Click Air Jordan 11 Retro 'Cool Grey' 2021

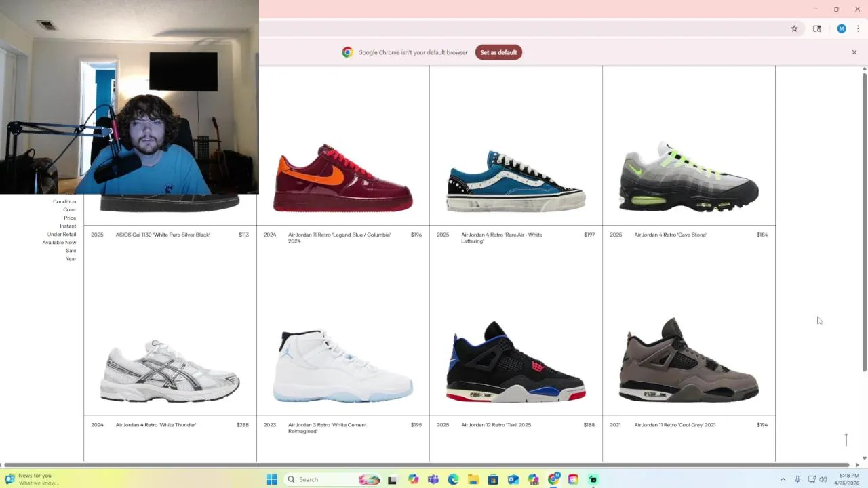point(675,425)
